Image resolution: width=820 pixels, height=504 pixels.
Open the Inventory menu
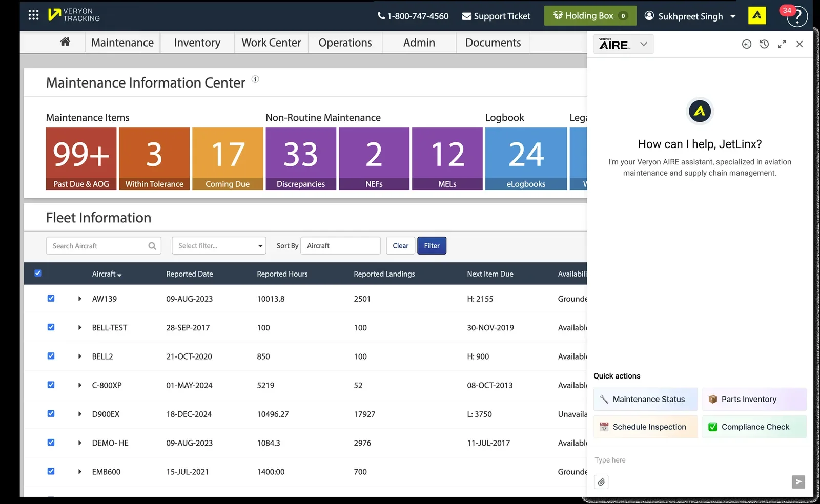coord(197,43)
